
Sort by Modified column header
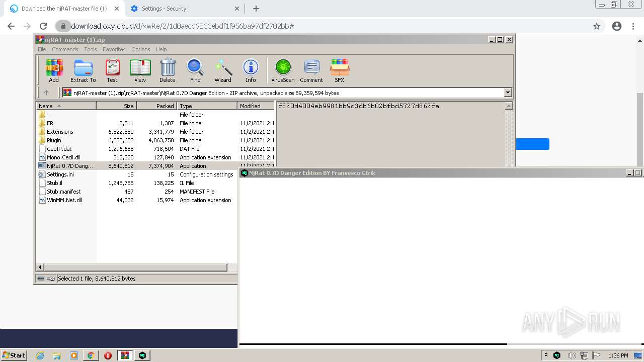pyautogui.click(x=256, y=106)
